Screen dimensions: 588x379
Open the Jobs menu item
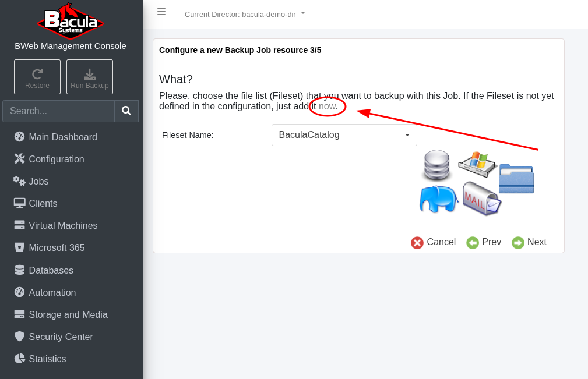(38, 181)
